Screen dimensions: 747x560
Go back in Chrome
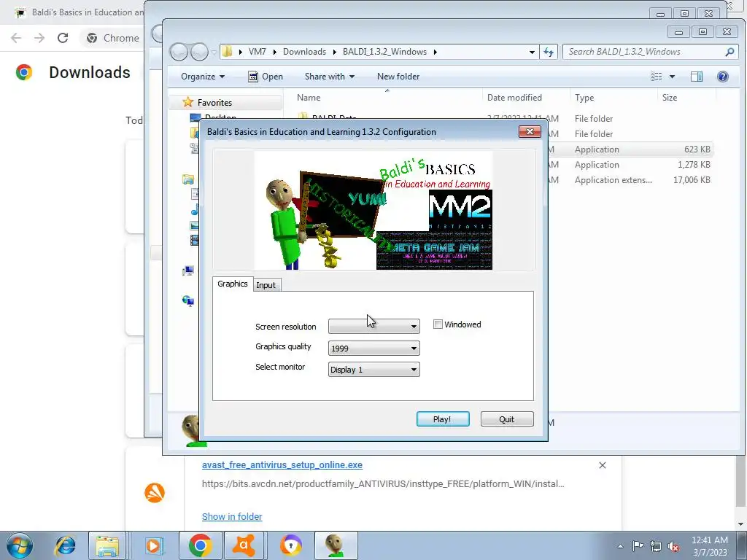16,38
